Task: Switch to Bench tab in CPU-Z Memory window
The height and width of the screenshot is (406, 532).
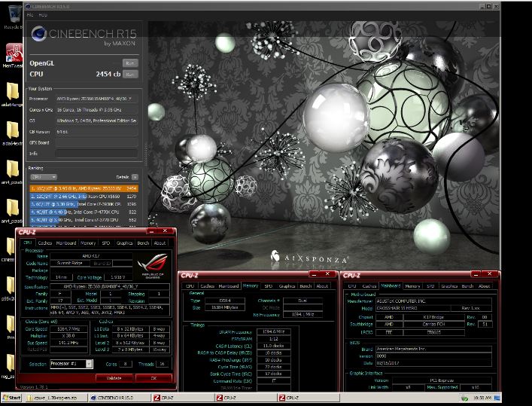Action: [306, 286]
